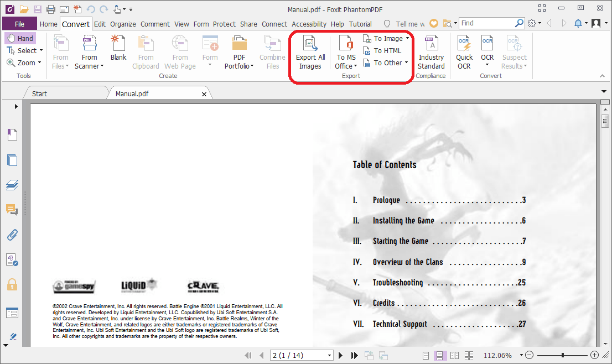
Task: Open the attachments panel paperclip icon
Action: coord(12,235)
